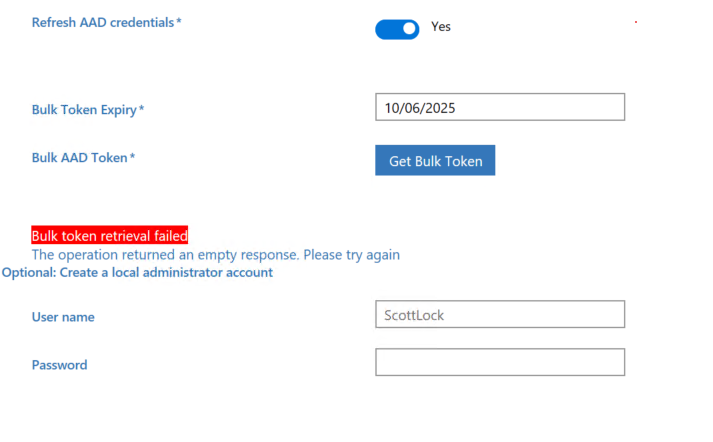
Task: Click the Get Bulk Token button
Action: tap(435, 161)
